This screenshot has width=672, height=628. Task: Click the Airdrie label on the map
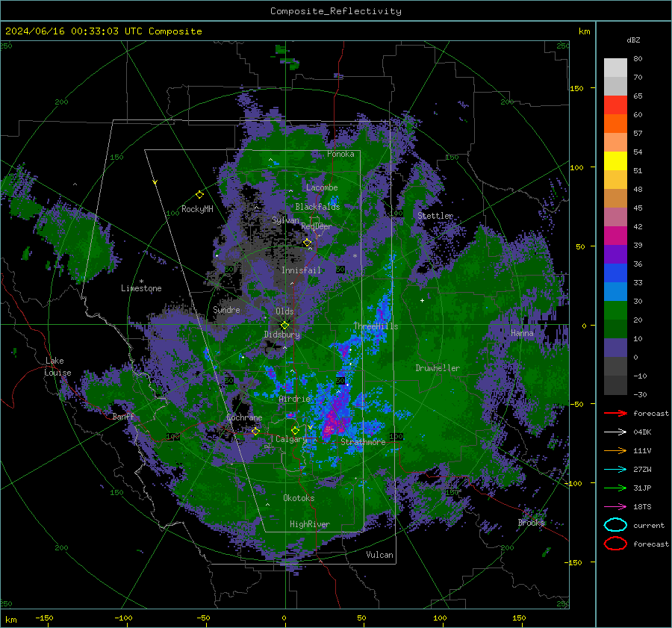294,399
